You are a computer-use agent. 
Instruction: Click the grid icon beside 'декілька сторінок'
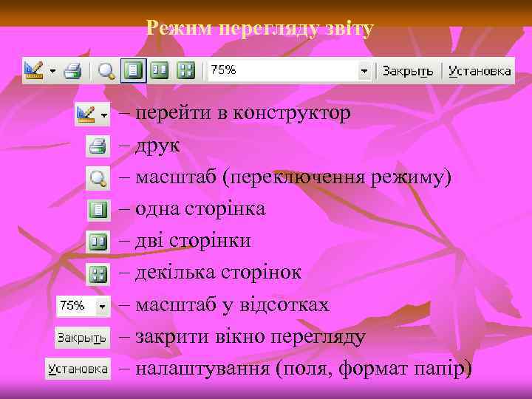pos(98,274)
